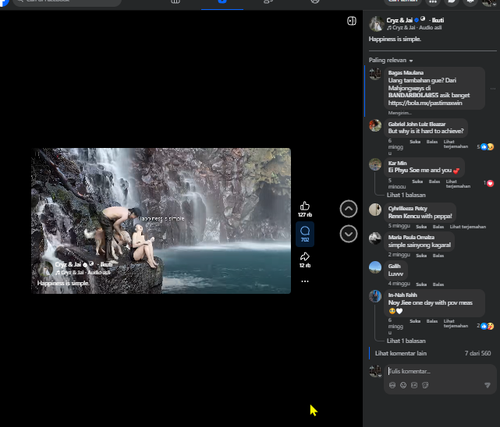500x427 pixels.
Task: Click the '127 rb' like count
Action: 305,215
